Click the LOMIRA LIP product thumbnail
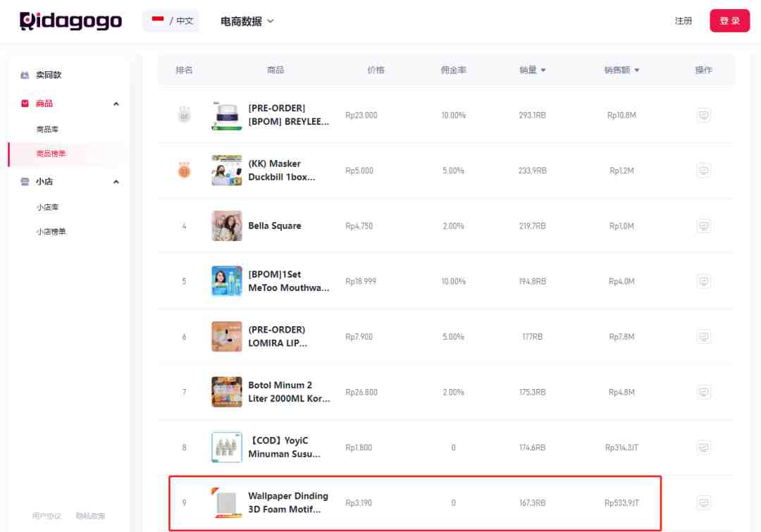Viewport: 761px width, 532px height. [x=227, y=336]
